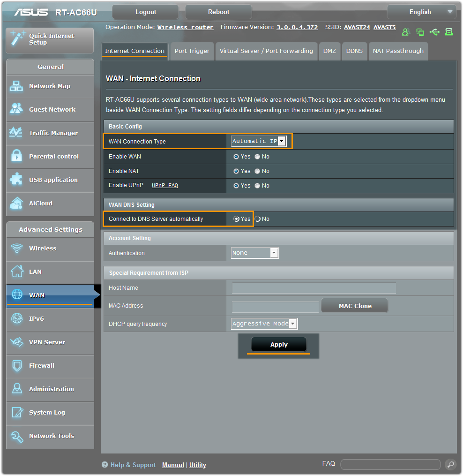Open the Authentication dropdown
The width and height of the screenshot is (463, 476).
255,253
